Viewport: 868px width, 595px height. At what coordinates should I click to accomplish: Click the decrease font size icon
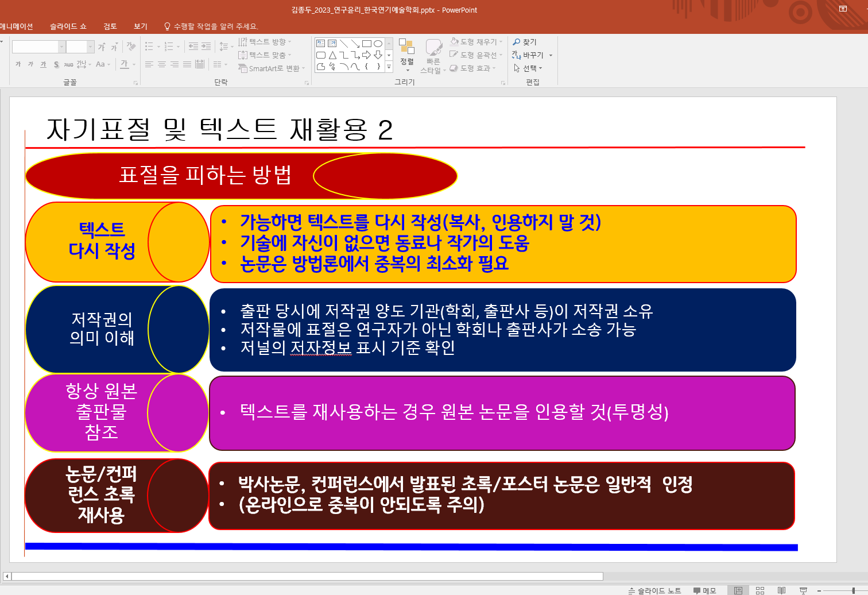pyautogui.click(x=115, y=47)
